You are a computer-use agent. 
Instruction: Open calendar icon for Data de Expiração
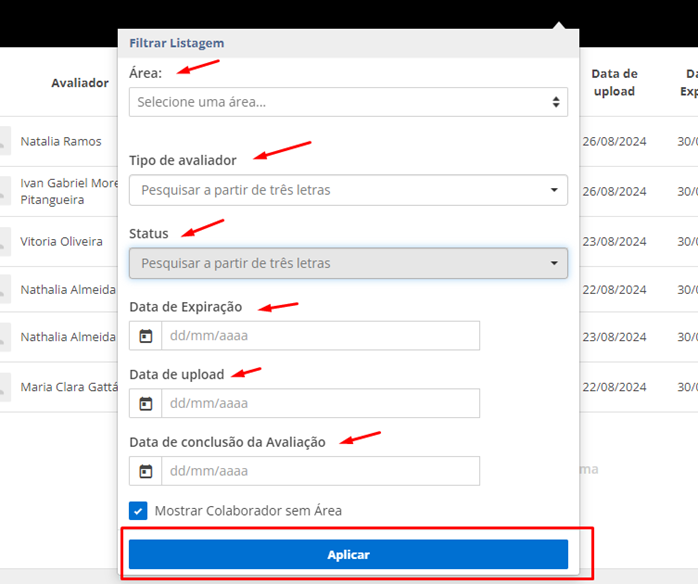coord(146,336)
